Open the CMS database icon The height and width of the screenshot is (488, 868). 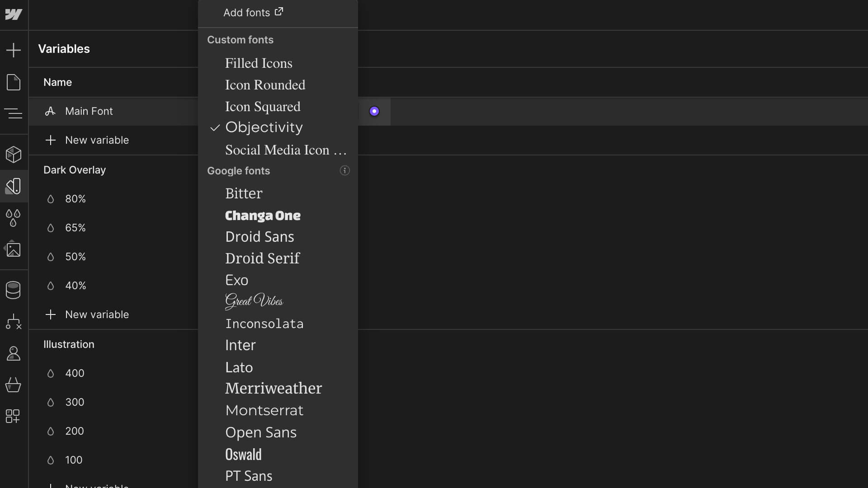[x=14, y=290]
